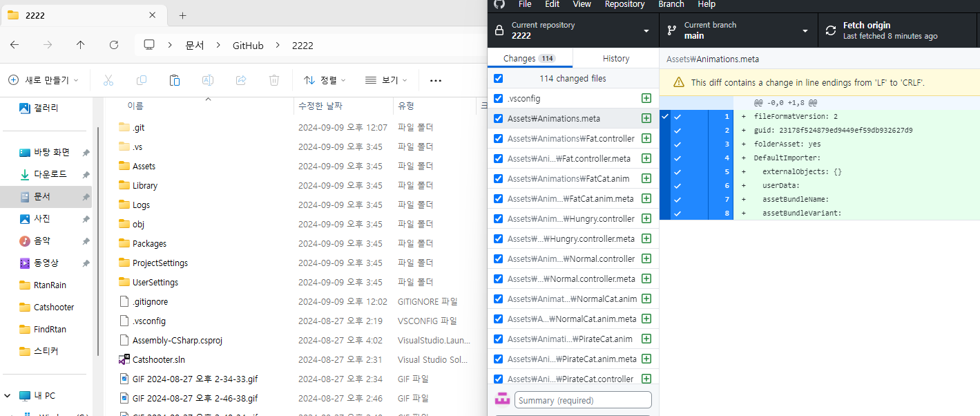Click the chevron after GitHub in the address bar
Viewport: 980px width, 416px height.
[x=278, y=45]
